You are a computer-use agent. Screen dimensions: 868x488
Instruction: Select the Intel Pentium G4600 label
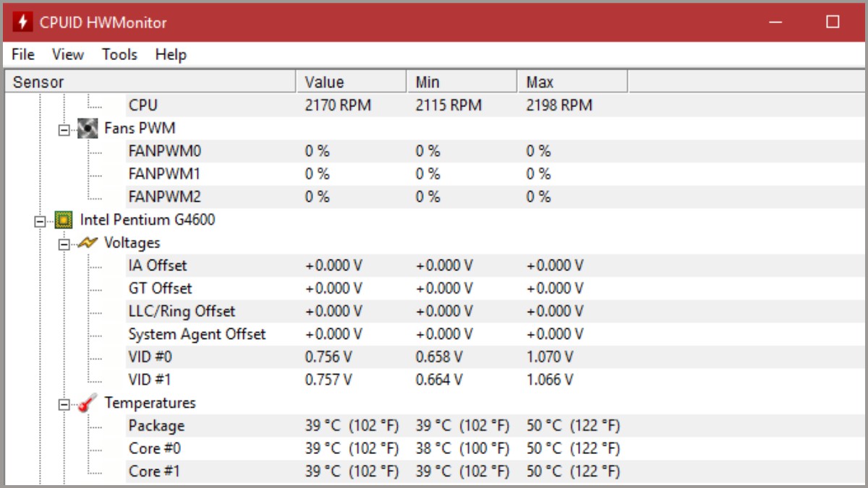coord(148,220)
